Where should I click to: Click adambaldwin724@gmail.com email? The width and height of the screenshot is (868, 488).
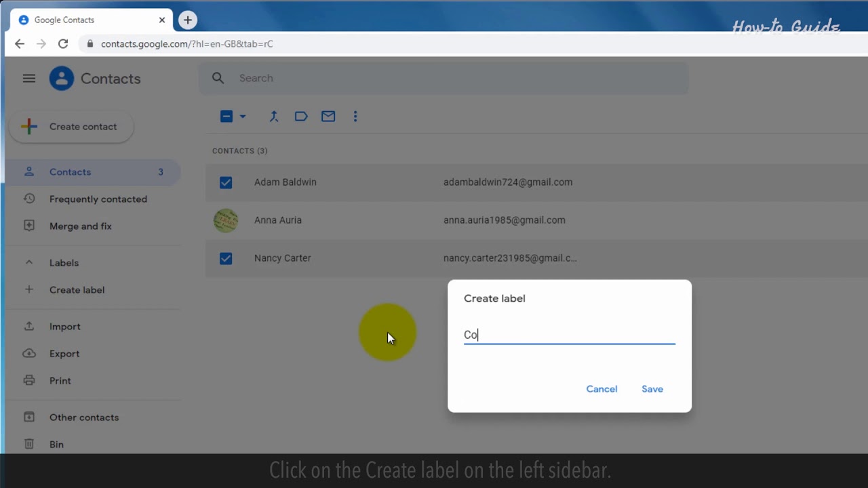(508, 182)
